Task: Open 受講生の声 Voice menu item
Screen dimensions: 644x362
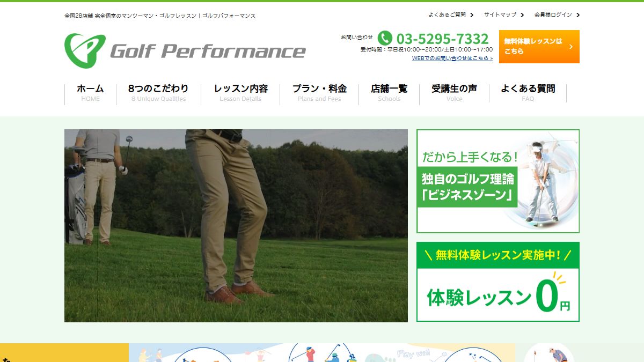Action: 454,93
